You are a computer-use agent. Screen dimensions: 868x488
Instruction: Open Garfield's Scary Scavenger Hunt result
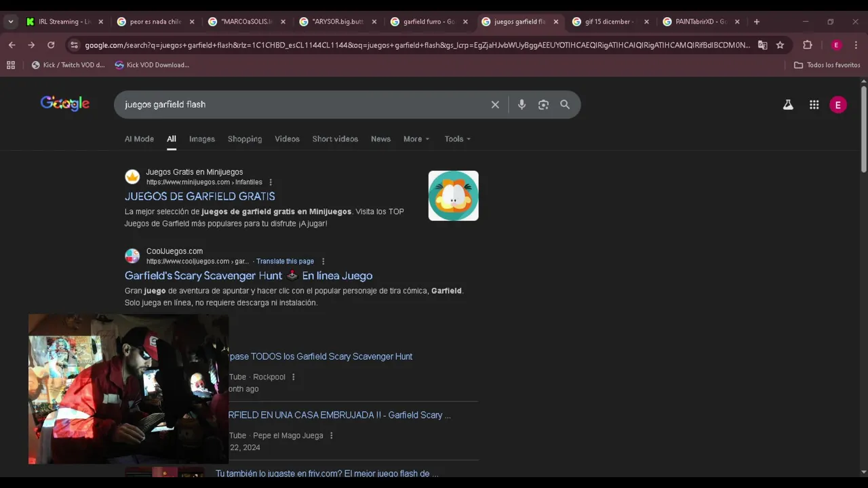[248, 276]
